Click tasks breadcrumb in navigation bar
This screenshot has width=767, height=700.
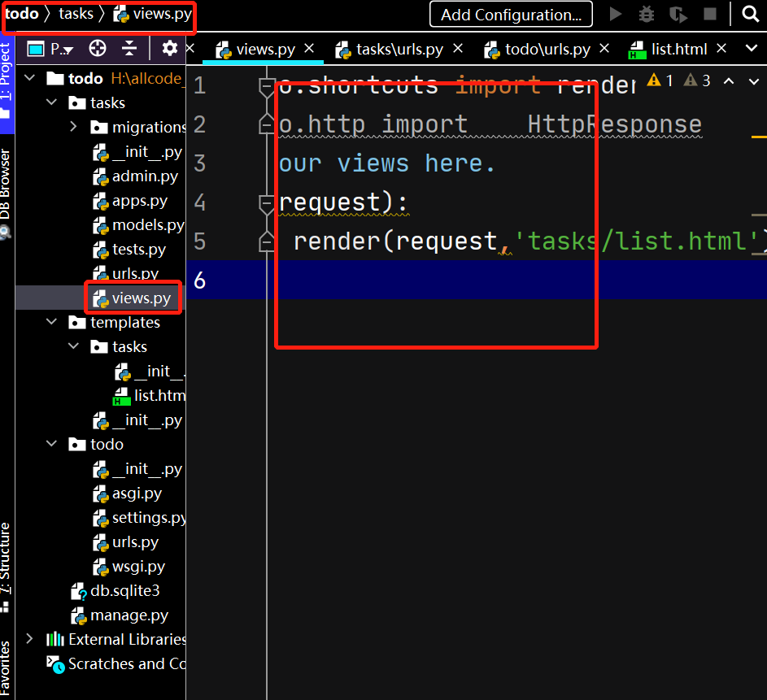(76, 13)
